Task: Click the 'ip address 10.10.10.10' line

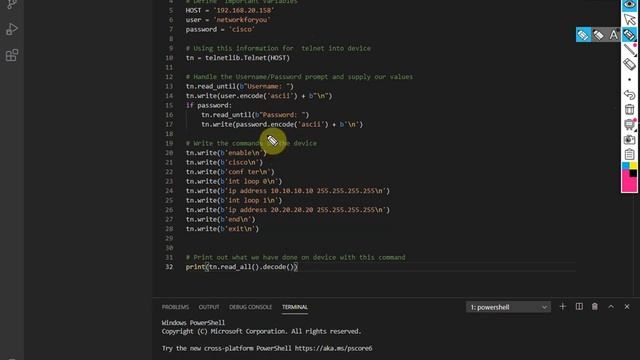Action: (288, 191)
